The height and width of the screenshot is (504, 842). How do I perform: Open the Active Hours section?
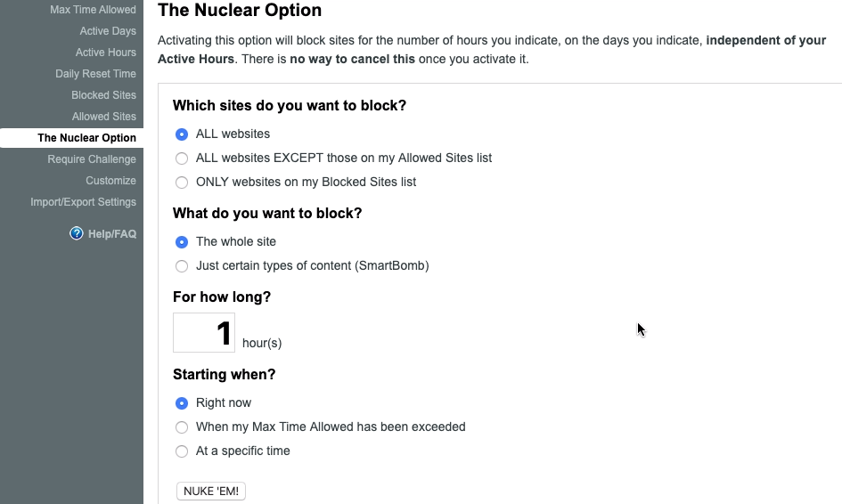click(x=106, y=53)
